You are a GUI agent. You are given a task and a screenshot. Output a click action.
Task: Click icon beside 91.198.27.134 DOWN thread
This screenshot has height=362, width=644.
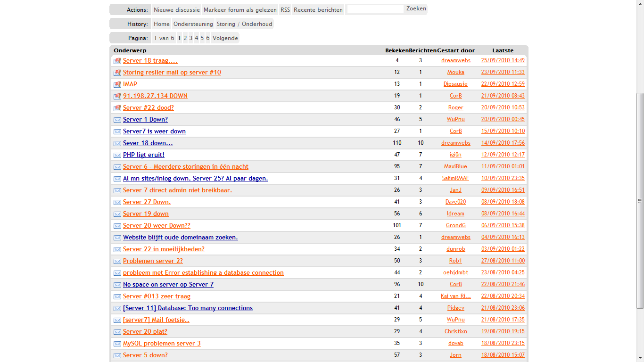coord(117,96)
